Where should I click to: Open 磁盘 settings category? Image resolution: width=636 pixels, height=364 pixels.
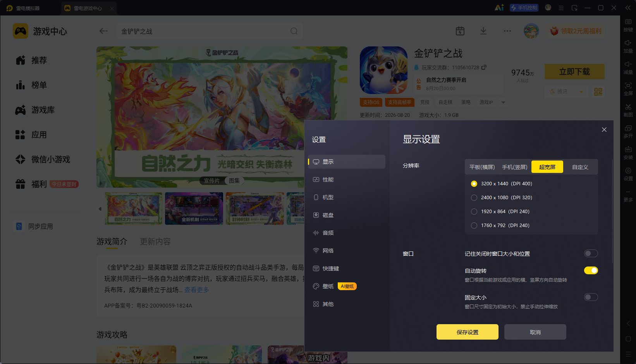[x=347, y=215]
